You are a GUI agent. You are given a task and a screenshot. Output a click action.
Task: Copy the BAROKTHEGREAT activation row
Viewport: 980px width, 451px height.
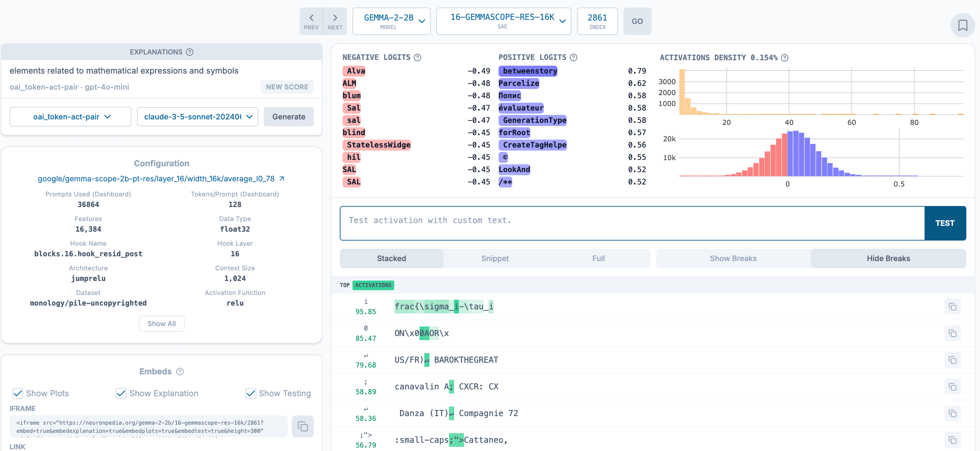pyautogui.click(x=952, y=360)
